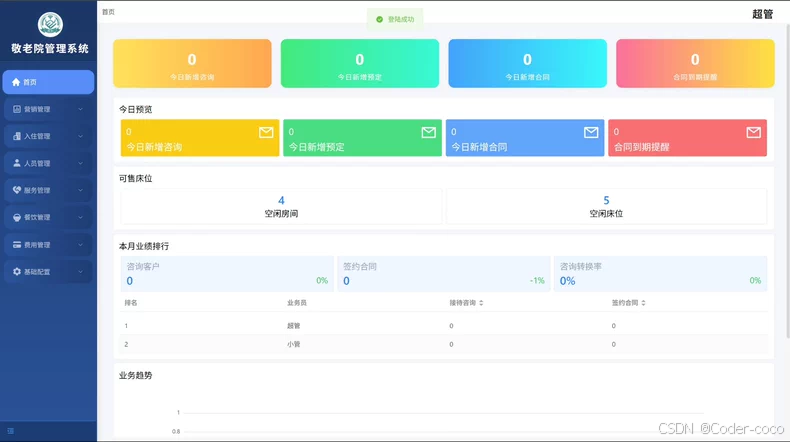Click the green success check icon in toast
Viewport: 790px width, 442px height.
coord(379,19)
